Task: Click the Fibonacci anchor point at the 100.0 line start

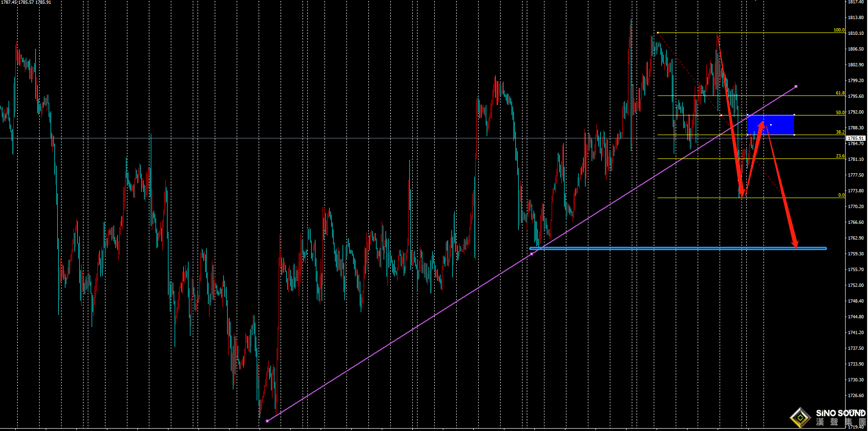Action: click(x=658, y=32)
